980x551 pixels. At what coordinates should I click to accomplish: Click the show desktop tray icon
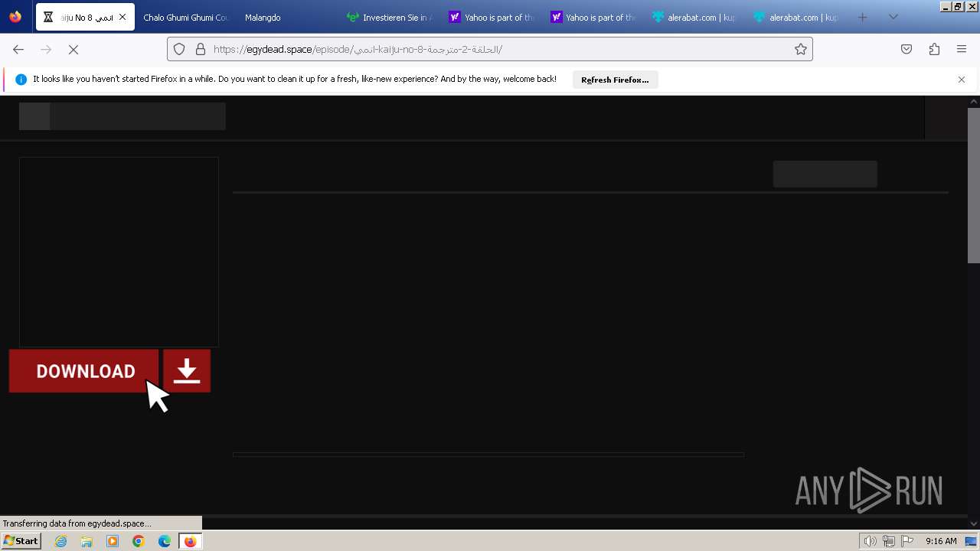coord(971,541)
